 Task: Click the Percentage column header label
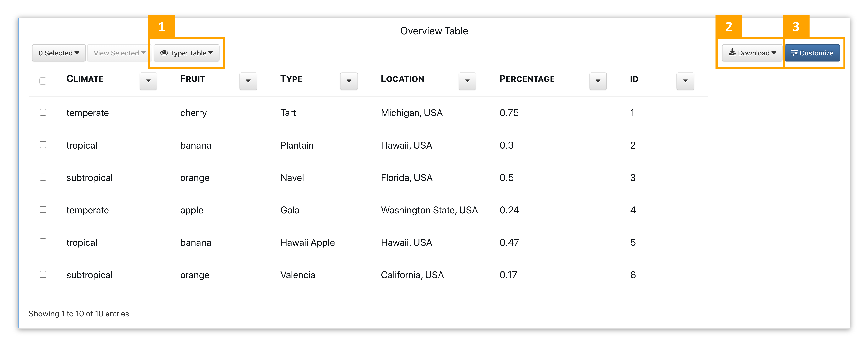tap(527, 79)
